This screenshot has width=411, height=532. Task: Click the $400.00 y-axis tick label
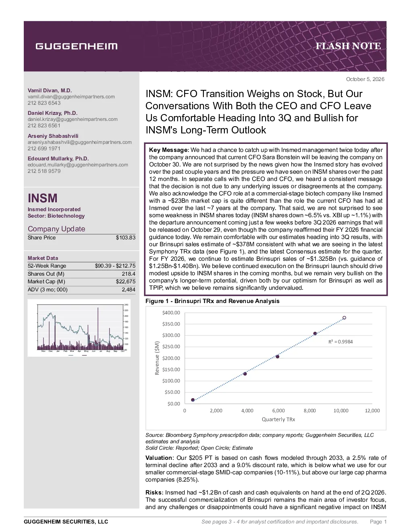(171, 313)
